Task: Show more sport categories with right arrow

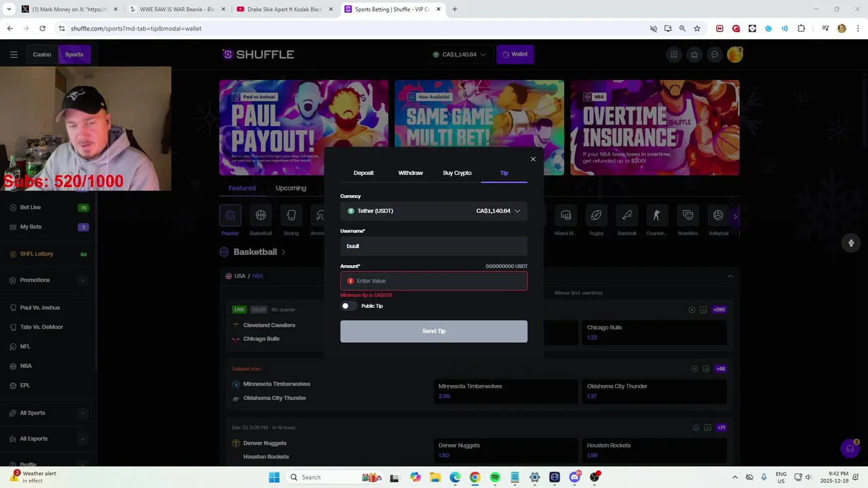Action: click(735, 216)
